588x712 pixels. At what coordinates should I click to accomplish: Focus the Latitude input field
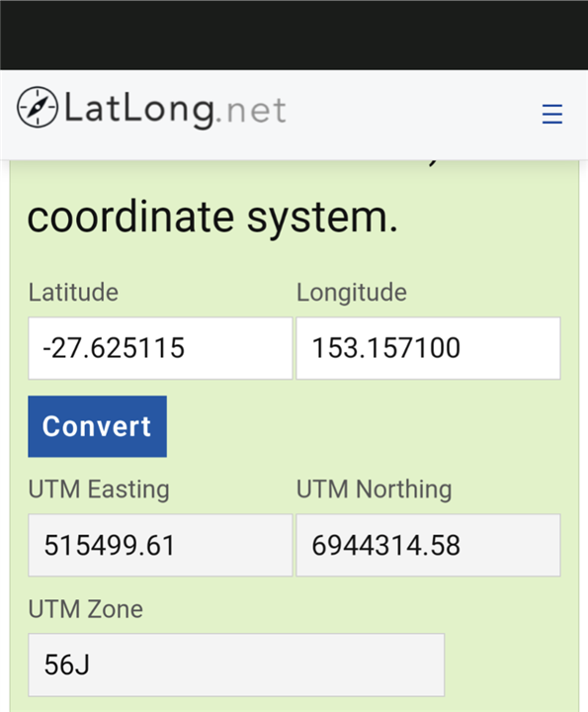(x=160, y=348)
